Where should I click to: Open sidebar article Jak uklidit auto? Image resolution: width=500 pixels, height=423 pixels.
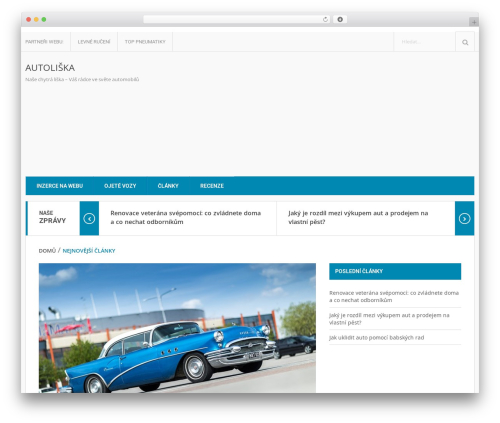click(377, 338)
